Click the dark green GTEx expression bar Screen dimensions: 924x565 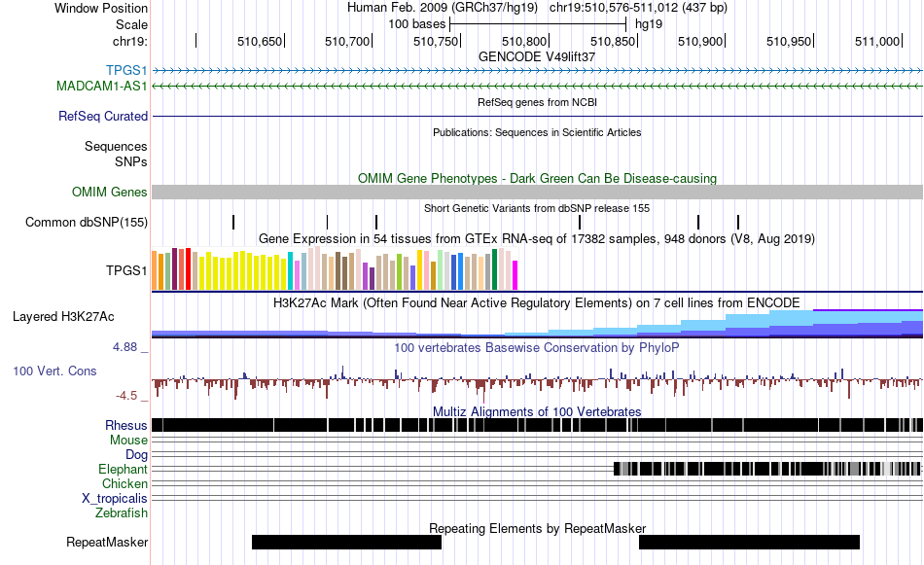click(494, 269)
